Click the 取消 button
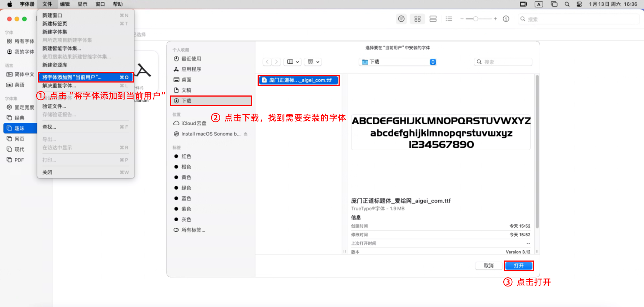This screenshot has width=644, height=307. pos(489,266)
